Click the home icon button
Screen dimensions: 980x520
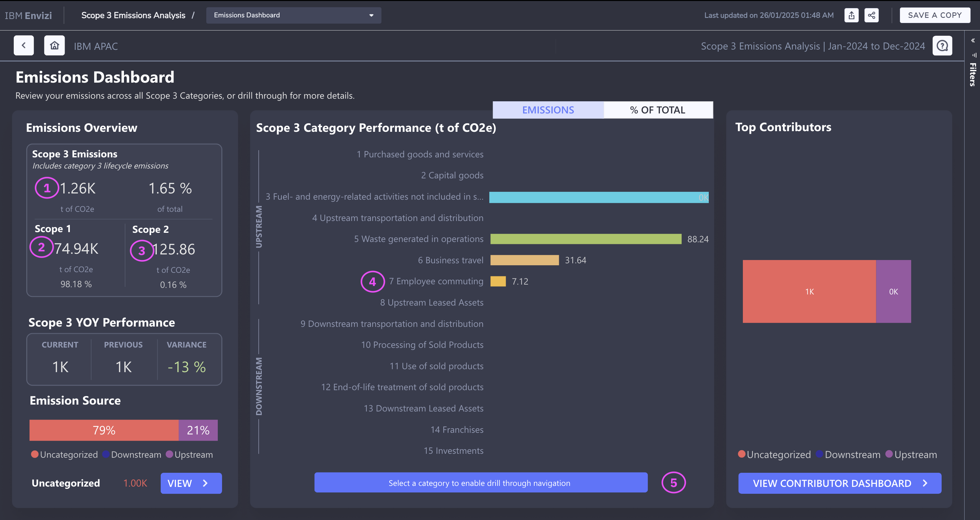[54, 46]
